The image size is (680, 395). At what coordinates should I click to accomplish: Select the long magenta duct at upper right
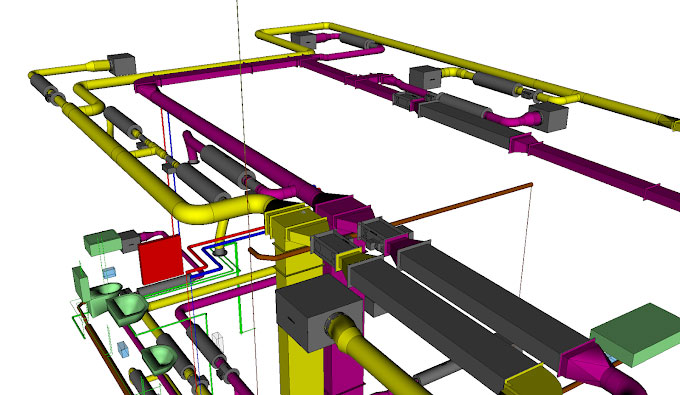[x=598, y=169]
